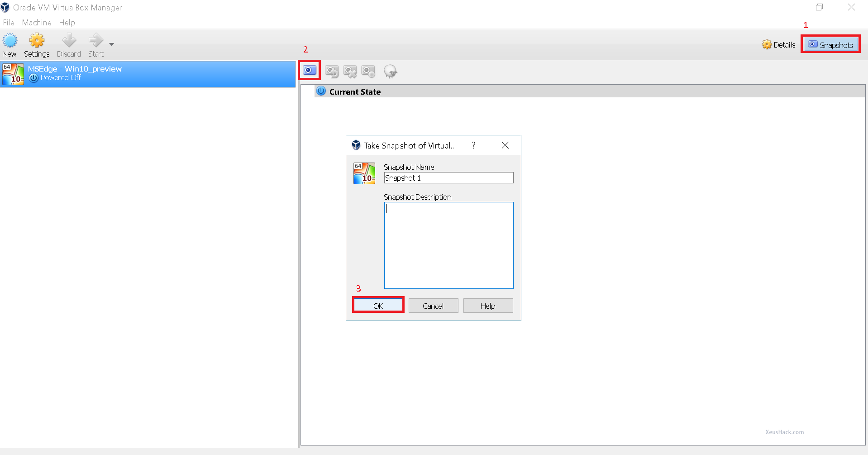Click Cancel in the snapshot dialog
The image size is (868, 455).
pyautogui.click(x=433, y=306)
